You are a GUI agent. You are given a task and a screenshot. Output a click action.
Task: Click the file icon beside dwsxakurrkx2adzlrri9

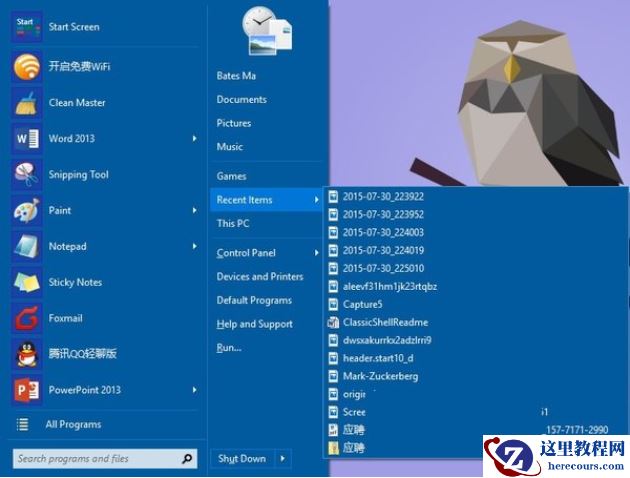333,340
